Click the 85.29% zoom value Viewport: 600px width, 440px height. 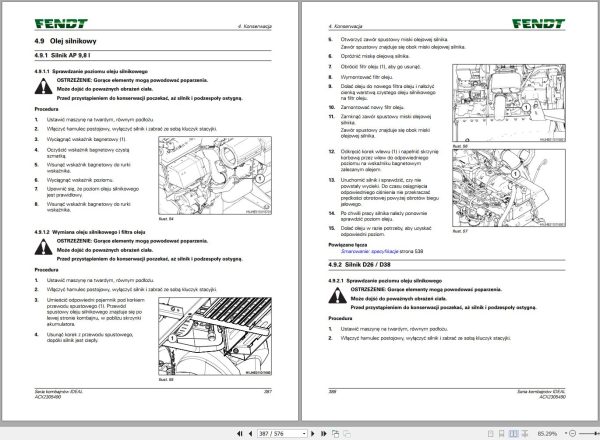[x=547, y=433]
